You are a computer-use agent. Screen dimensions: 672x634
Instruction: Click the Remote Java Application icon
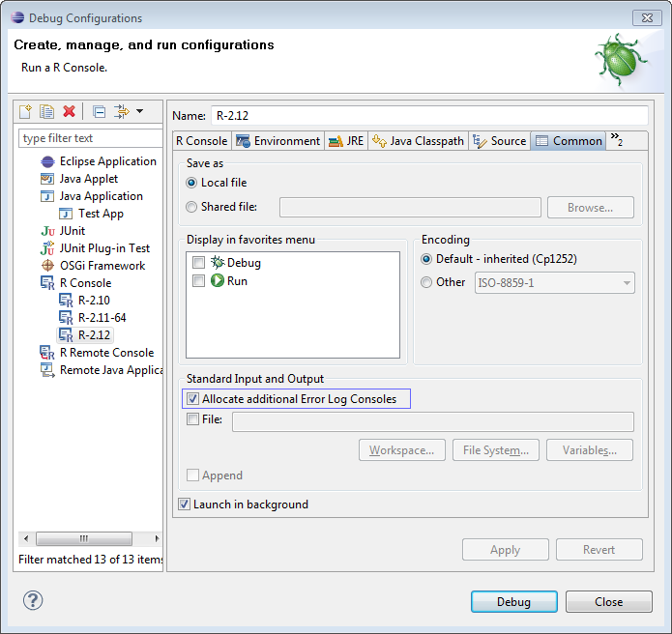tap(47, 370)
